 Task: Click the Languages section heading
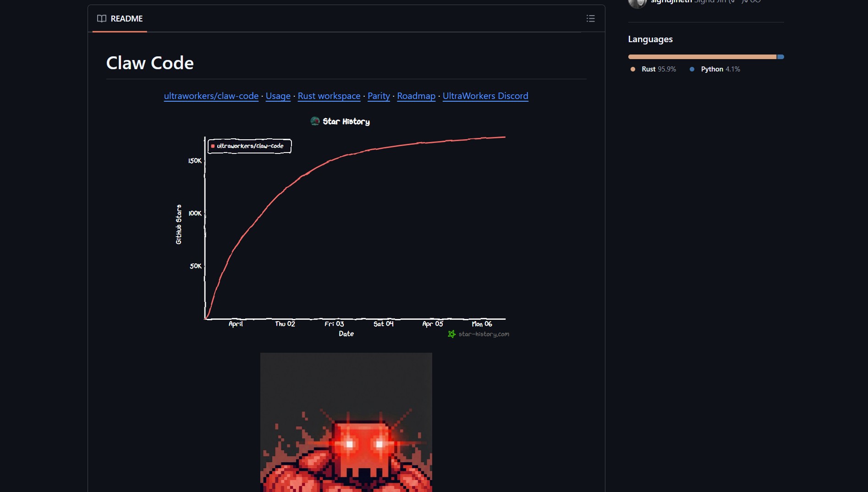pos(650,39)
